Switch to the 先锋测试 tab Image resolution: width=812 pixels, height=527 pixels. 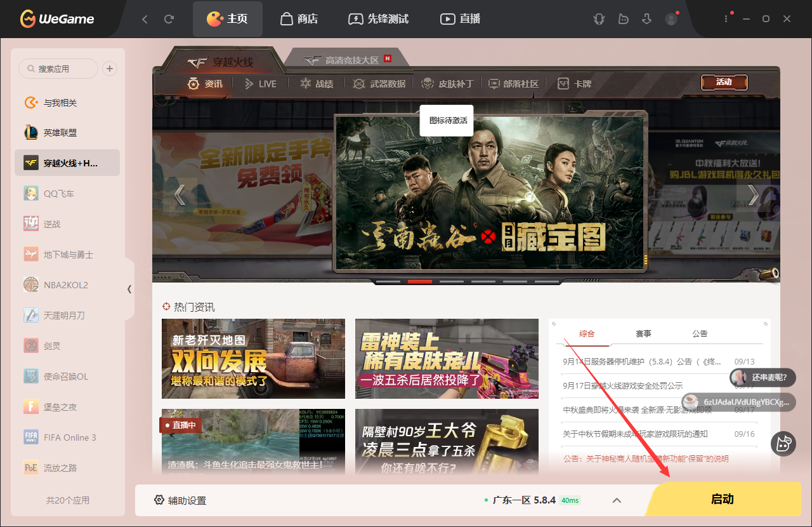379,19
